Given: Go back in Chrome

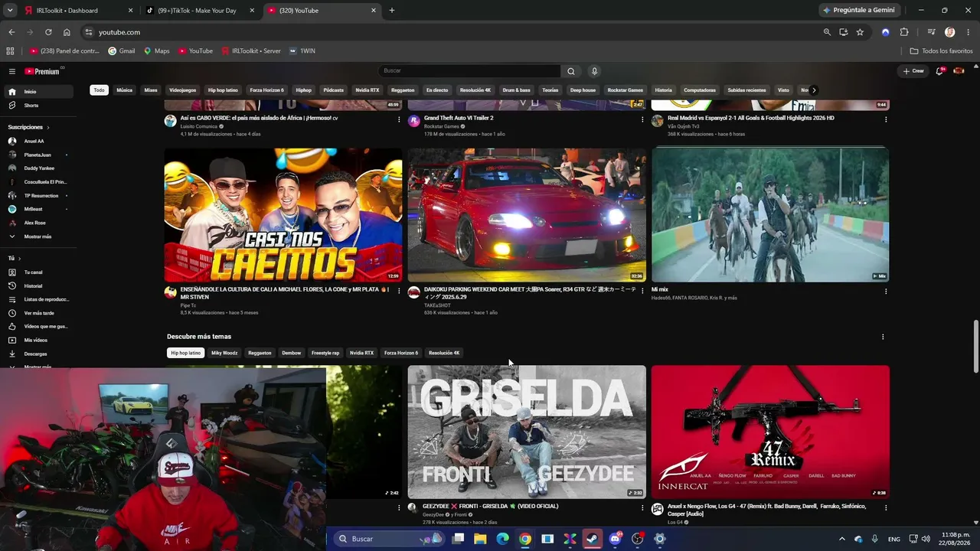Looking at the screenshot, I should pos(11,32).
